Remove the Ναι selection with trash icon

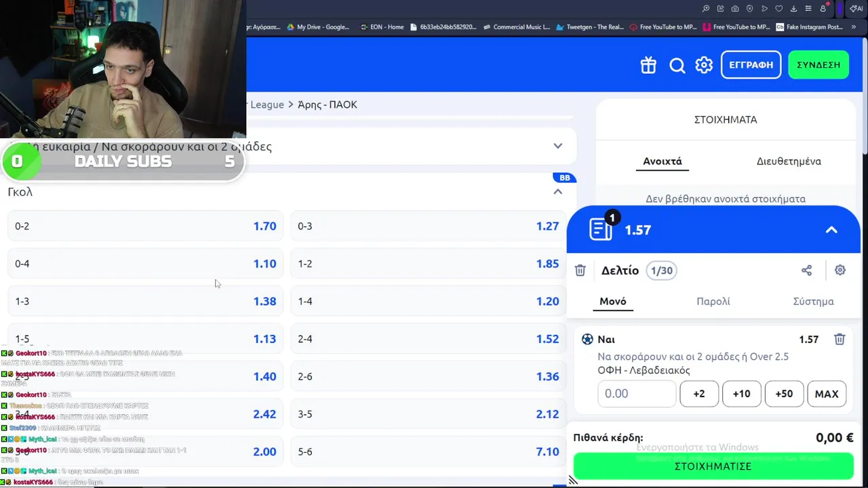(840, 340)
